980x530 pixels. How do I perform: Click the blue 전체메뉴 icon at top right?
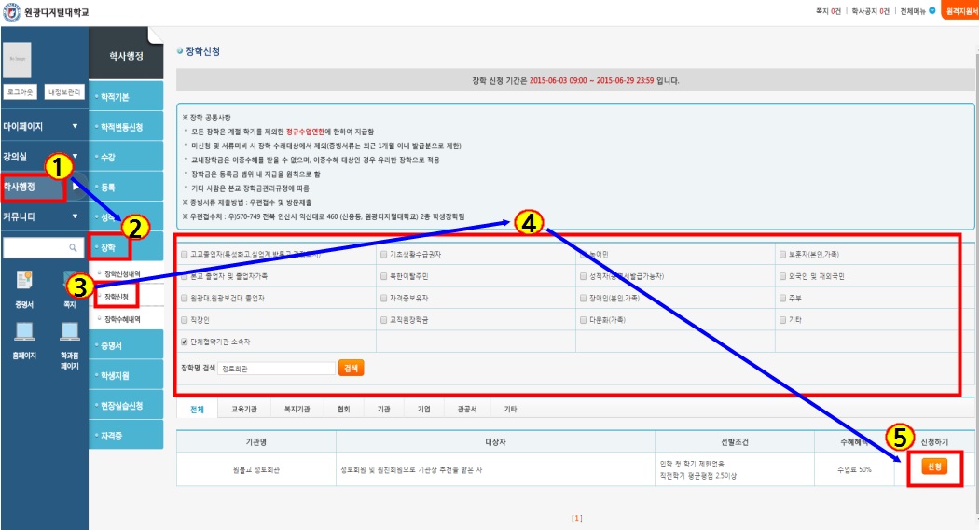[932, 10]
